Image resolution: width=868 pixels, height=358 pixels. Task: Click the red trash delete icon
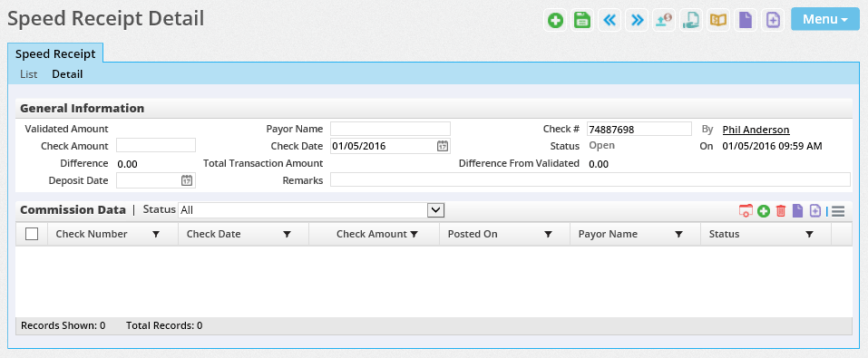coord(781,211)
